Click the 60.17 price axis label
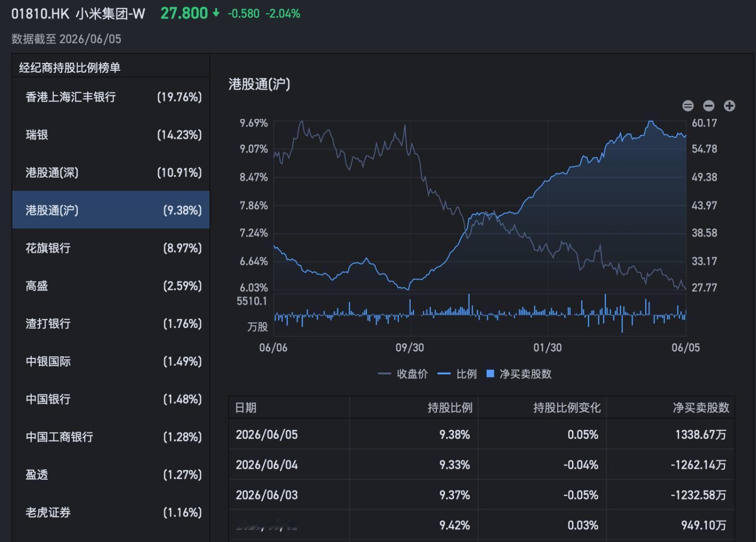This screenshot has height=542, width=756. pos(704,123)
